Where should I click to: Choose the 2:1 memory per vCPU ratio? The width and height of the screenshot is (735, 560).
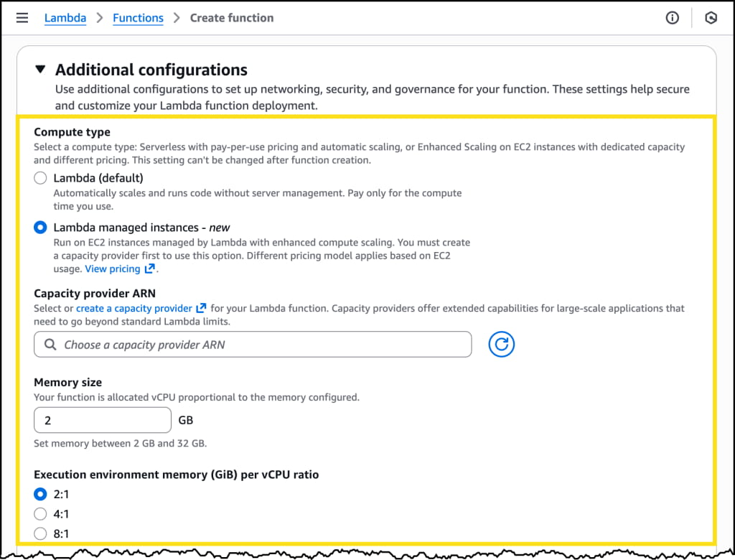[41, 494]
